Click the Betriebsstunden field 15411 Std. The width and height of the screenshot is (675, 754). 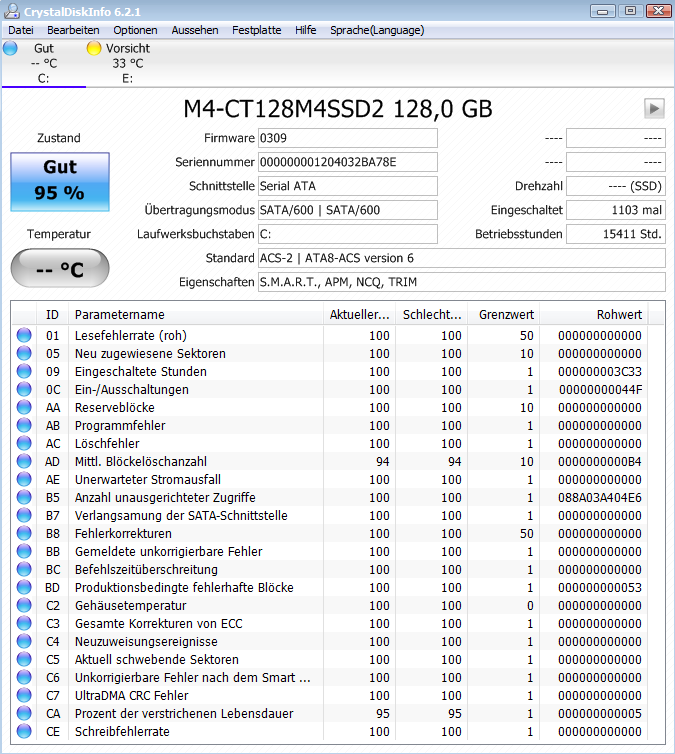click(x=616, y=234)
